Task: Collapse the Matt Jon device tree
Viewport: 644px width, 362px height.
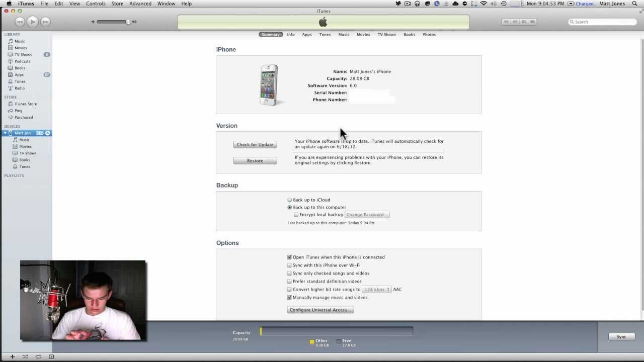Action: (x=5, y=133)
